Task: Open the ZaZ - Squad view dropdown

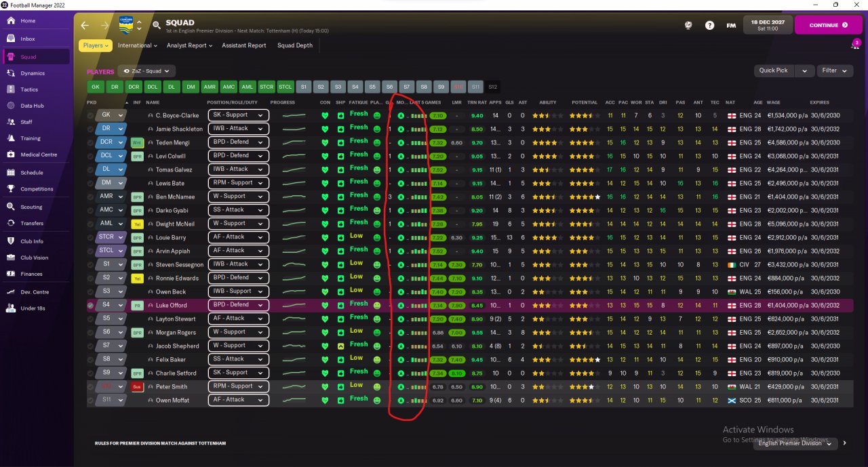Action: point(146,70)
